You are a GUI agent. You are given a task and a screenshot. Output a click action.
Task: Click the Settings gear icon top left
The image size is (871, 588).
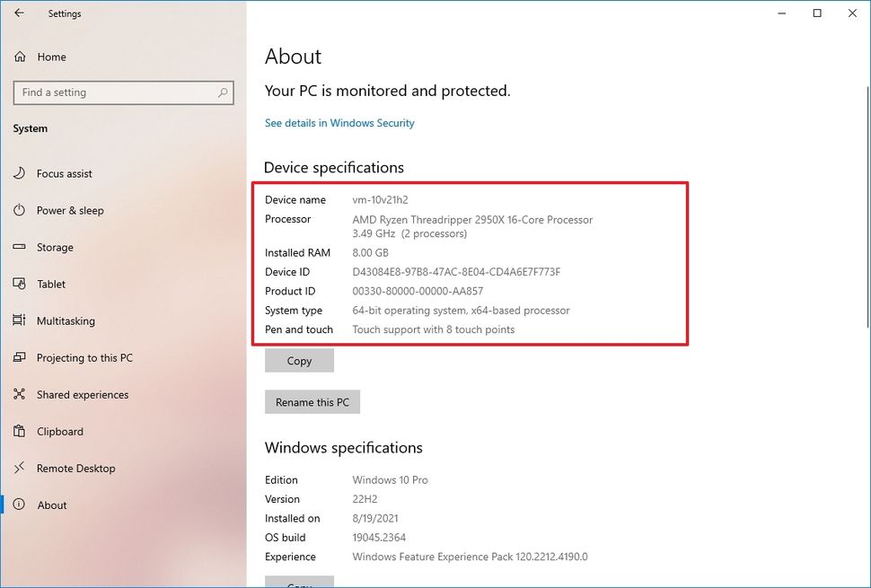[22, 13]
